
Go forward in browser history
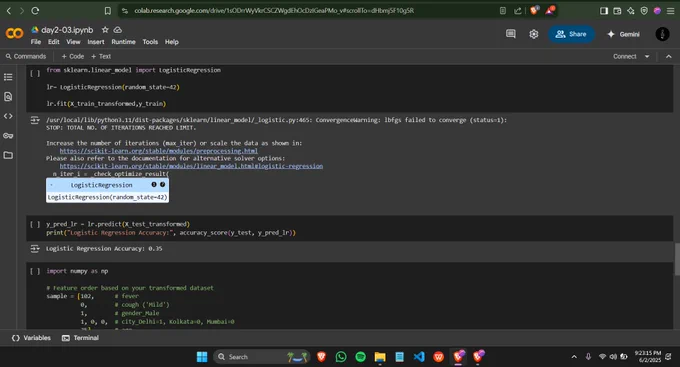coord(21,10)
